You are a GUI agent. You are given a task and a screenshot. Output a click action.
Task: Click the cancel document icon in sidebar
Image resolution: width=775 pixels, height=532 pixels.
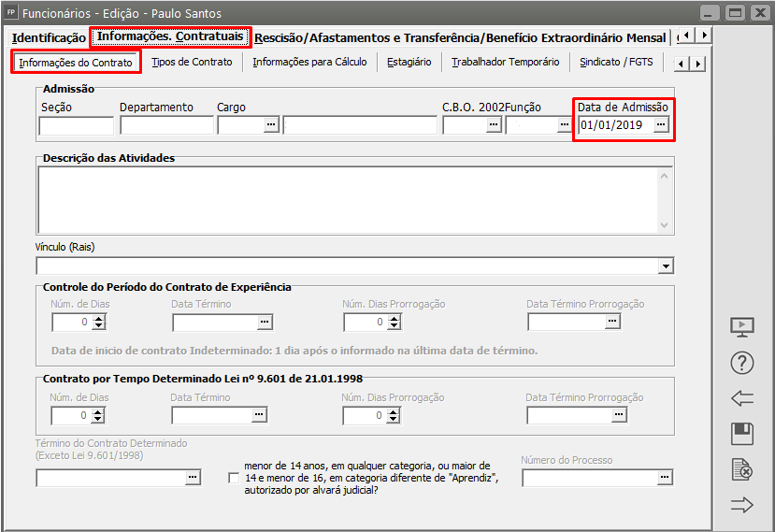pyautogui.click(x=741, y=469)
